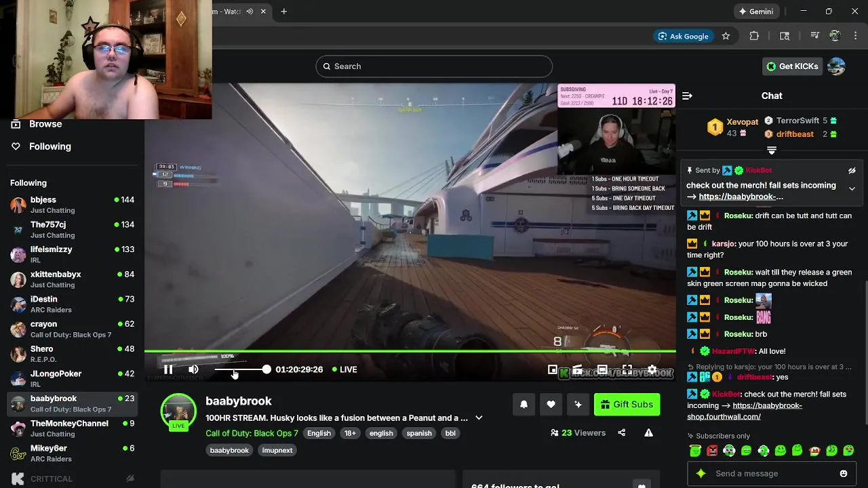Screen dimensions: 868x488
Task: Open emoji picker in chat input
Action: (x=844, y=474)
